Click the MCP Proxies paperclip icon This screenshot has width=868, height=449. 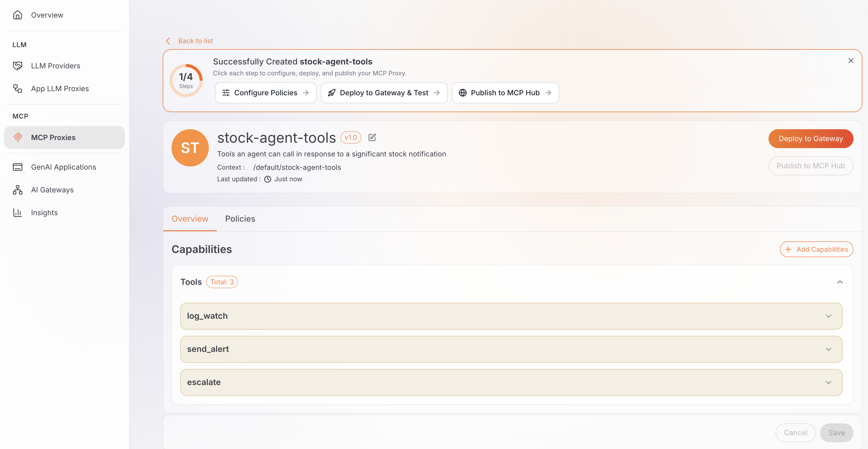point(18,137)
